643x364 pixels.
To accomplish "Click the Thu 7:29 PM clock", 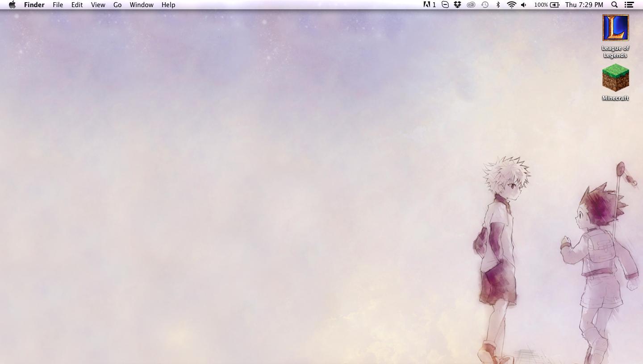I will point(584,5).
